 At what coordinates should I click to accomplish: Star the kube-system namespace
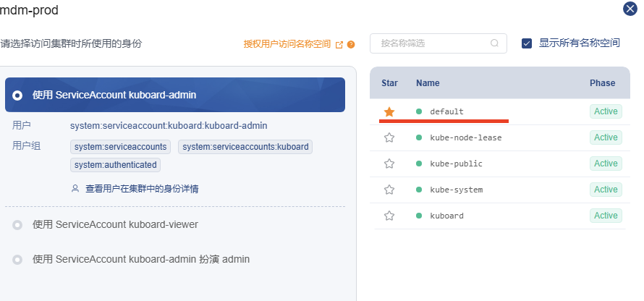click(389, 190)
